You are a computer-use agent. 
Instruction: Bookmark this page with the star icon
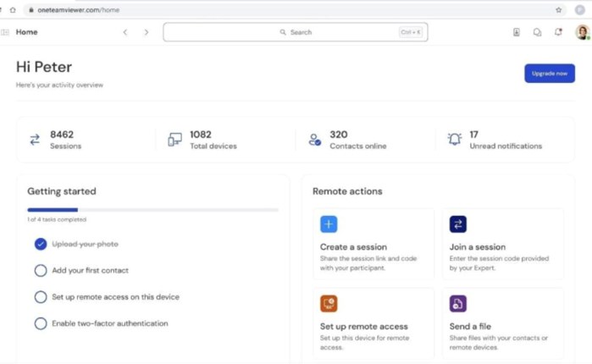[559, 10]
